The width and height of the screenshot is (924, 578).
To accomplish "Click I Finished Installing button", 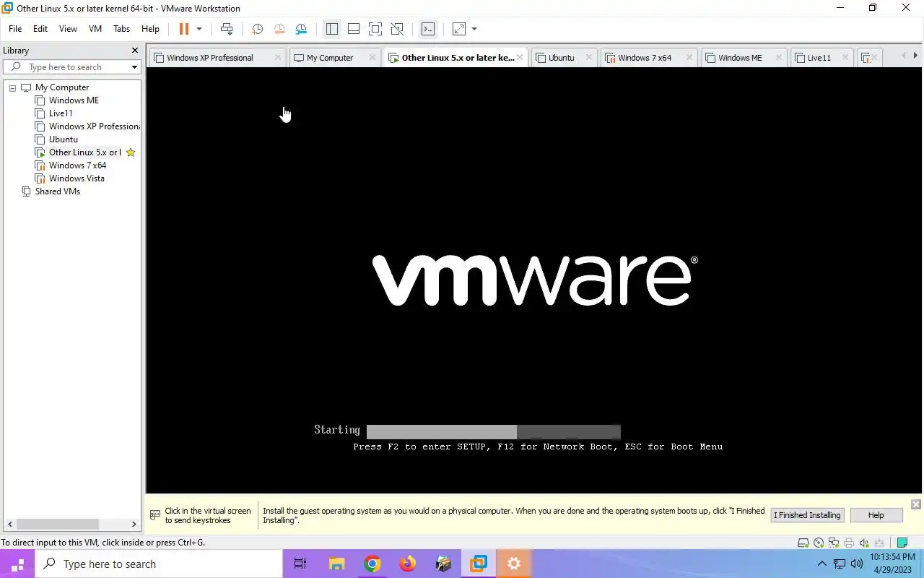I will coord(807,515).
